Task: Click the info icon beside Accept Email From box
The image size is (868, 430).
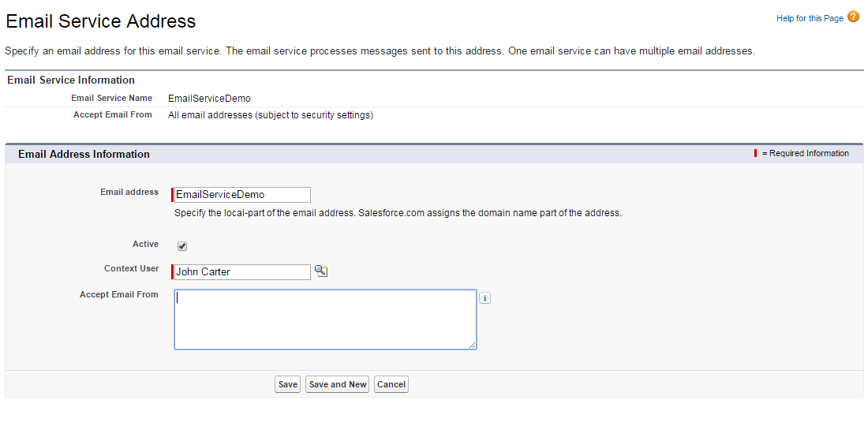Action: pyautogui.click(x=485, y=297)
